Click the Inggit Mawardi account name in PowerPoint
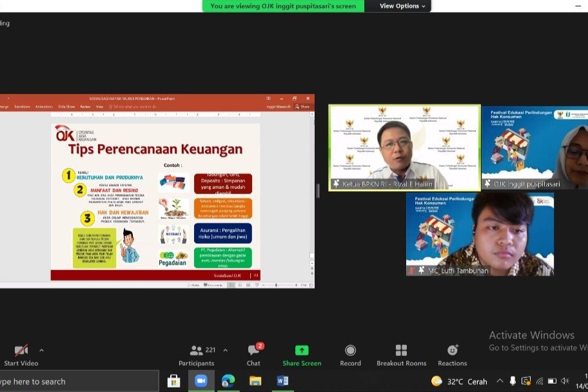588x392 pixels. click(x=279, y=107)
